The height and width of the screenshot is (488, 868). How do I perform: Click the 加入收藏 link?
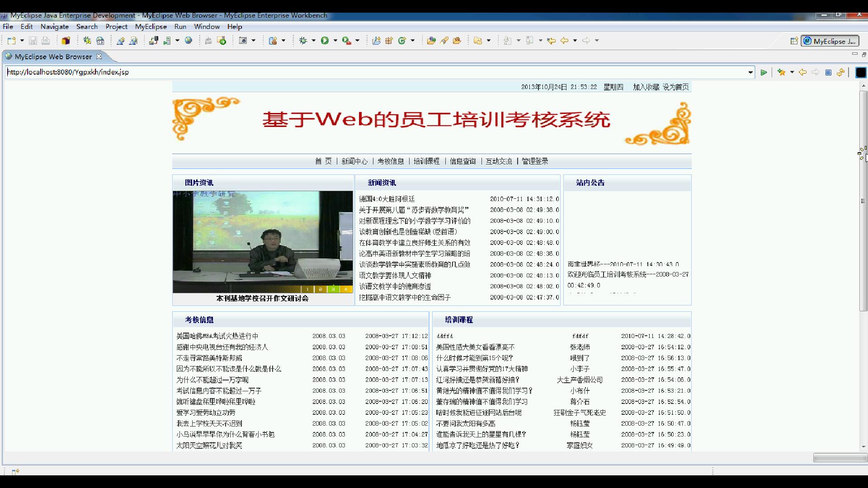(646, 87)
